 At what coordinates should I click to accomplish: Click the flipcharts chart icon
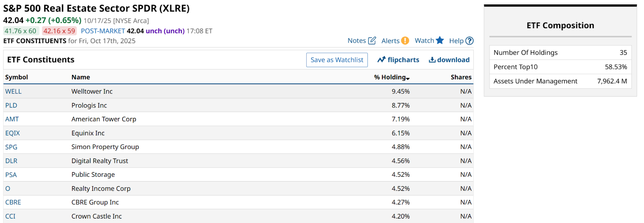coord(382,60)
